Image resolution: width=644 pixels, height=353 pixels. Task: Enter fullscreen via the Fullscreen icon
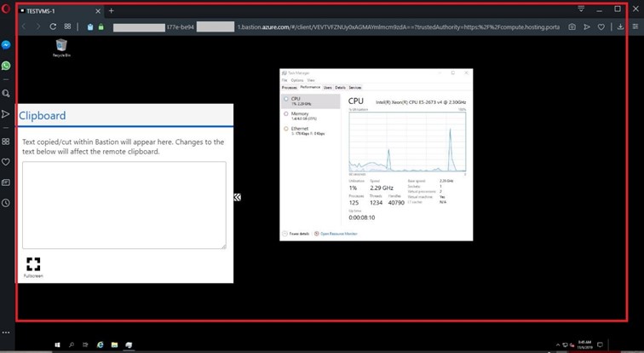tap(33, 268)
